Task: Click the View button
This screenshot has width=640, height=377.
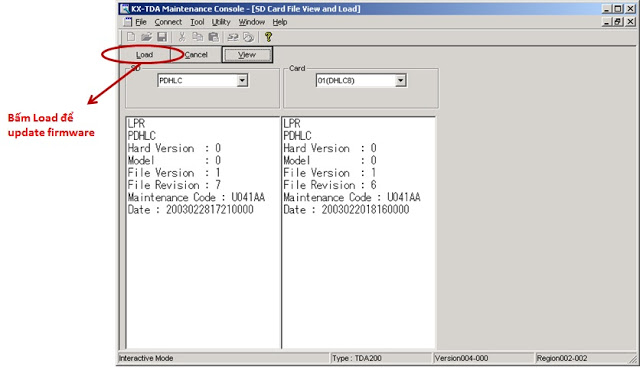Action: pyautogui.click(x=247, y=55)
